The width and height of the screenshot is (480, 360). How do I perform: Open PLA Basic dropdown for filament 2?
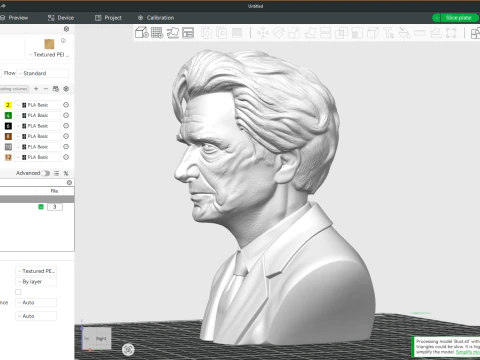point(38,105)
